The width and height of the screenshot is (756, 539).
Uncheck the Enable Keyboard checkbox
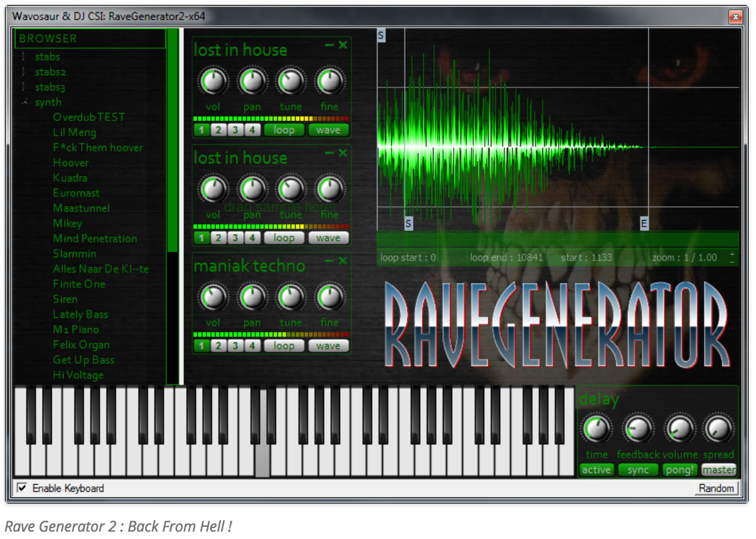[23, 488]
